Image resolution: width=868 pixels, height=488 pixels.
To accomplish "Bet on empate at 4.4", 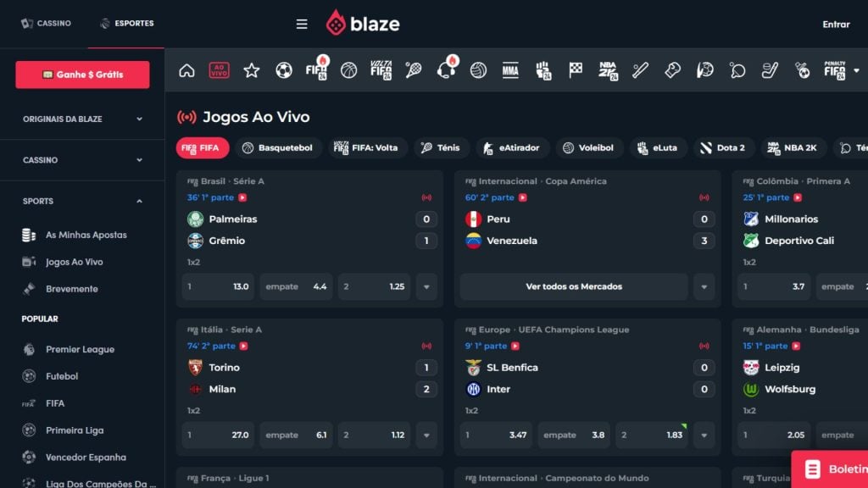I will 296,286.
